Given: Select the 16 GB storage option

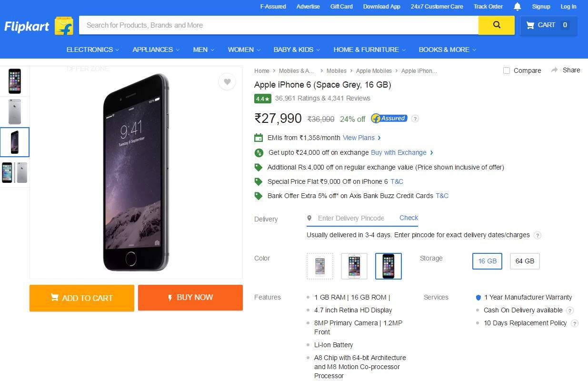Looking at the screenshot, I should pos(487,261).
